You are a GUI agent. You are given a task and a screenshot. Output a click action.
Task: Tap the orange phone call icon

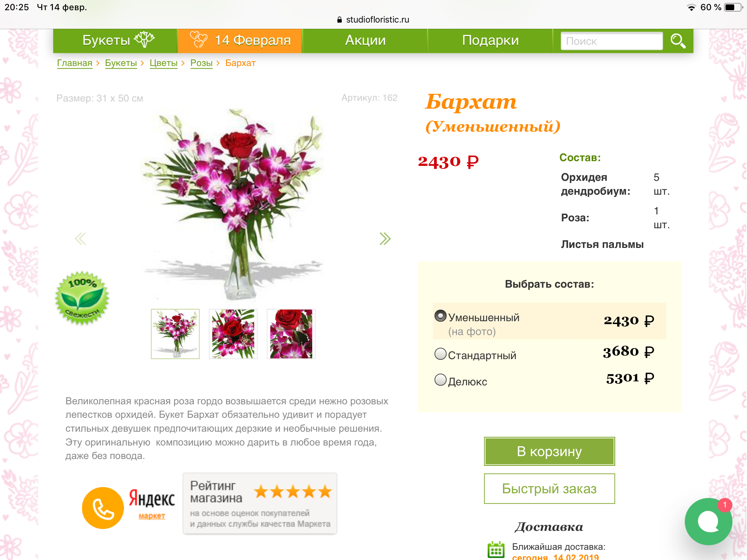pyautogui.click(x=103, y=508)
